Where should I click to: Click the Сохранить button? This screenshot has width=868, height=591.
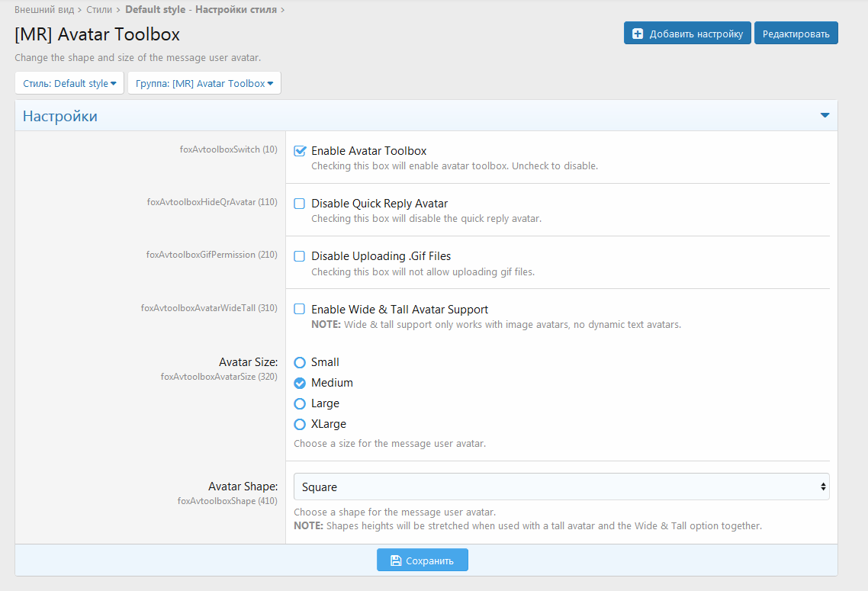click(x=423, y=560)
